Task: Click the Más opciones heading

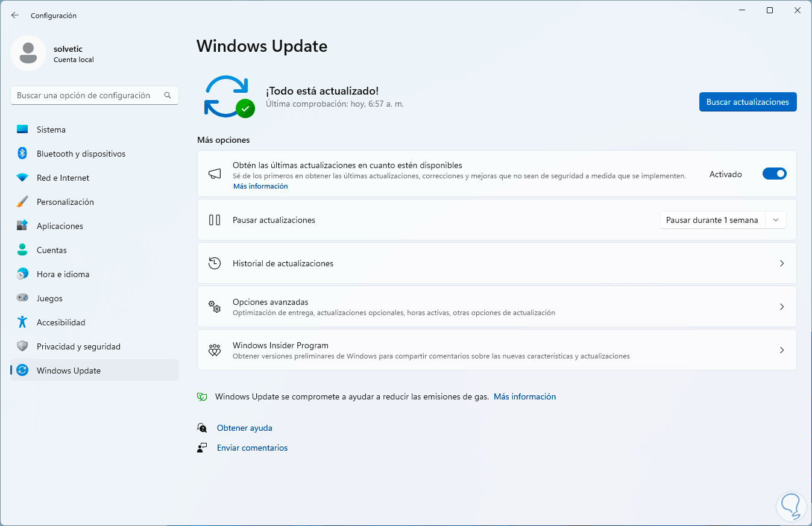Action: (x=223, y=140)
